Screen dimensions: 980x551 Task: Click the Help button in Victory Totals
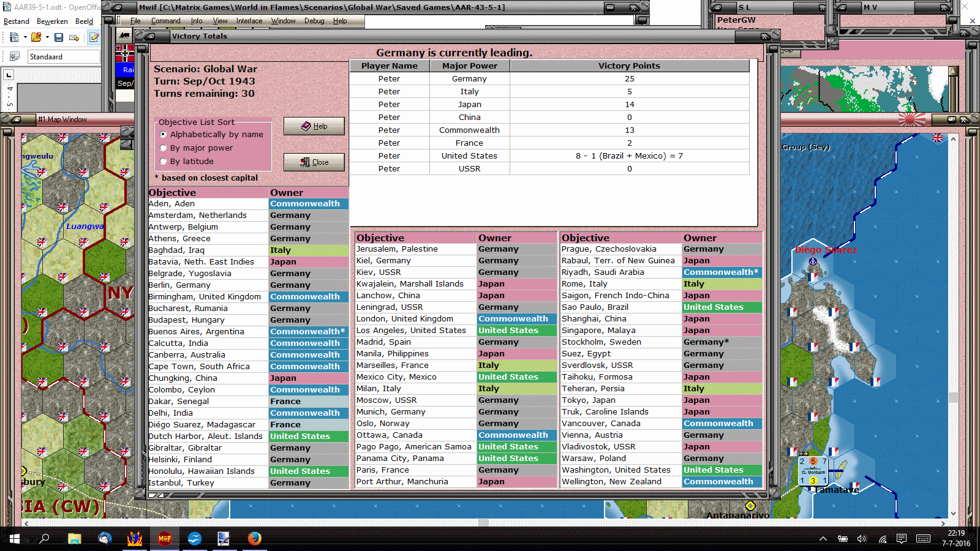[314, 126]
